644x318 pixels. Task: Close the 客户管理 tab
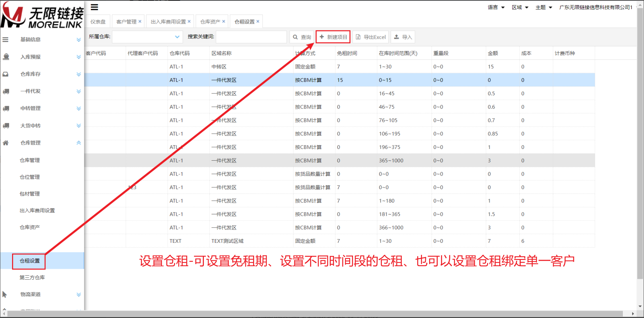coord(140,22)
